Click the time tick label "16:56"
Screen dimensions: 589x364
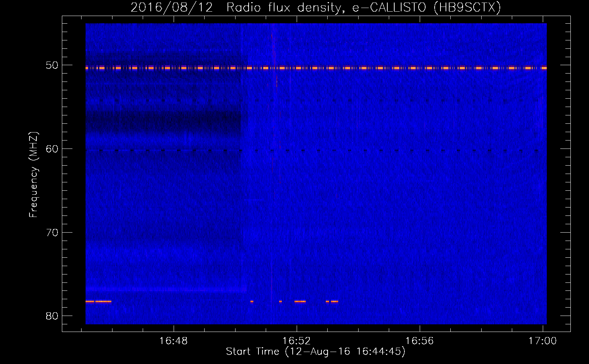pyautogui.click(x=420, y=341)
